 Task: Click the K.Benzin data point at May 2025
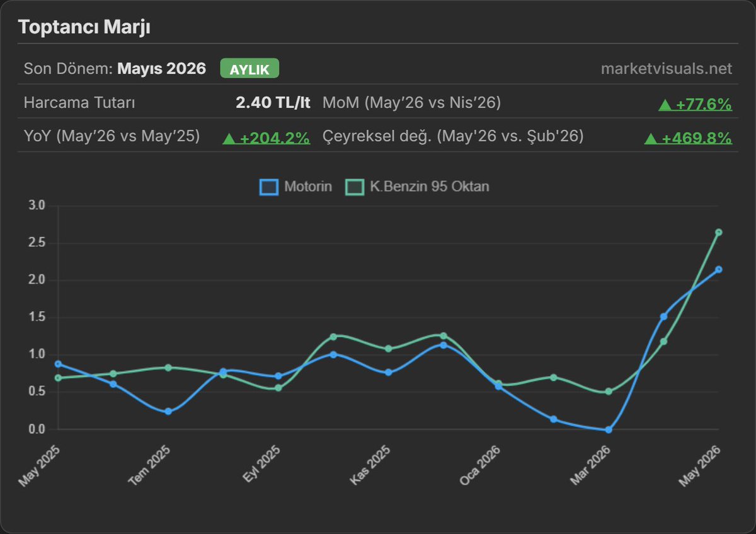click(x=58, y=378)
